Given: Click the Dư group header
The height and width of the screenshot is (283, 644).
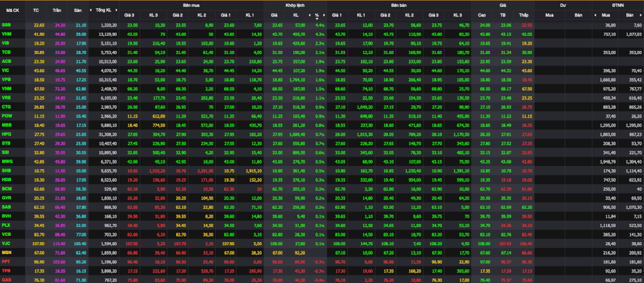Looking at the screenshot, I should click(563, 5).
